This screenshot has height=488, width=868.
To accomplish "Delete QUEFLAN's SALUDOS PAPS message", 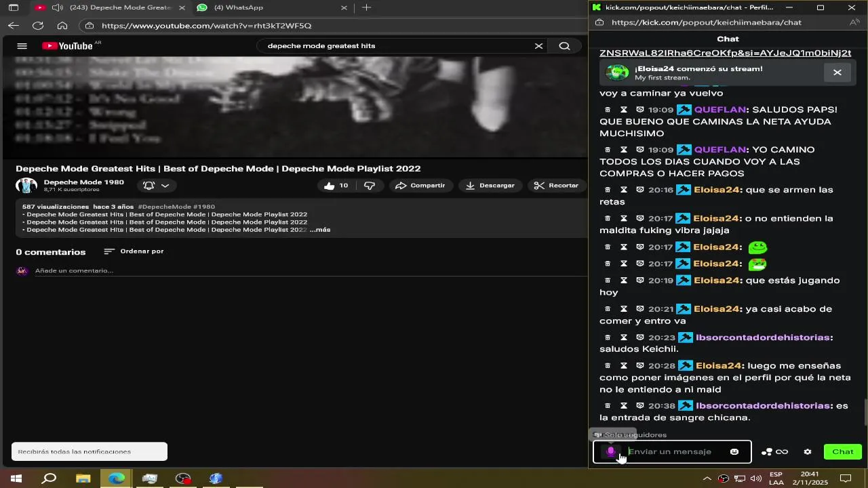I will pos(608,110).
